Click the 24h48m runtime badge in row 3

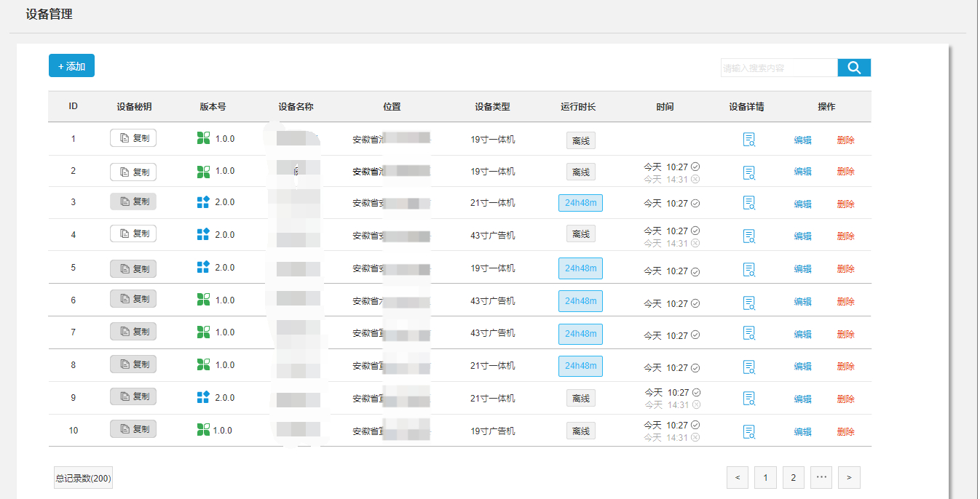tap(580, 203)
